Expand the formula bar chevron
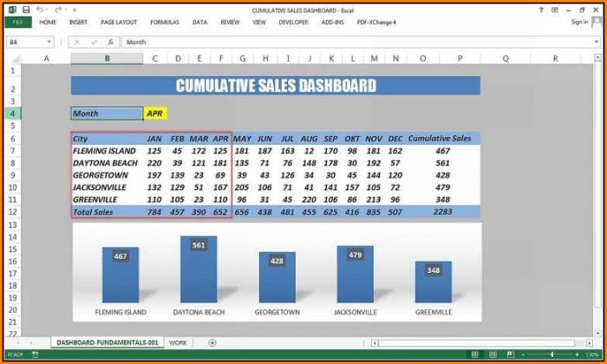Screen dimensions: 607x364 597,42
